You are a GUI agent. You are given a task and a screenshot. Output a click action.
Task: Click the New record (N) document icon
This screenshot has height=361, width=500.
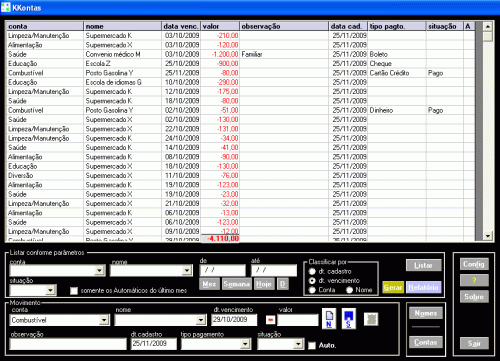coord(329,319)
